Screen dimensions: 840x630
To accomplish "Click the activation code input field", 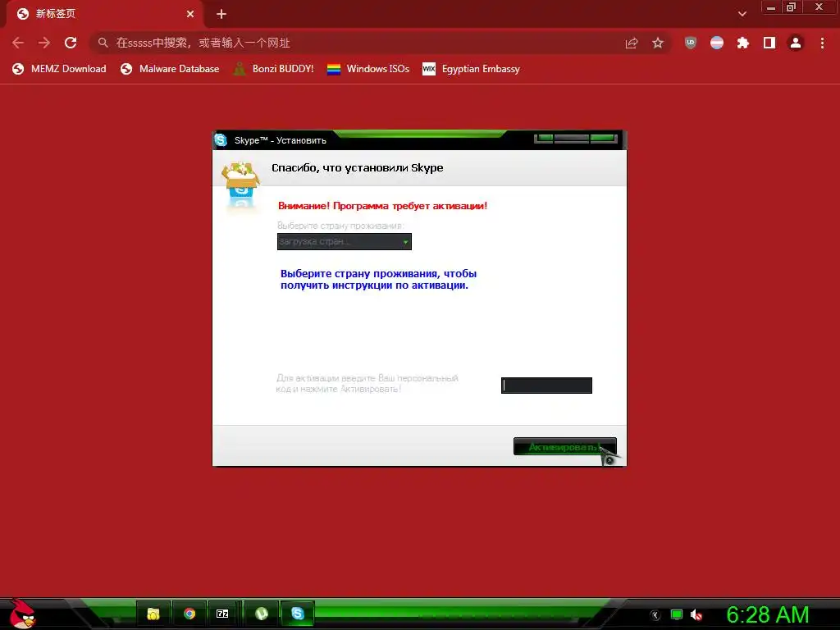I will (x=546, y=386).
